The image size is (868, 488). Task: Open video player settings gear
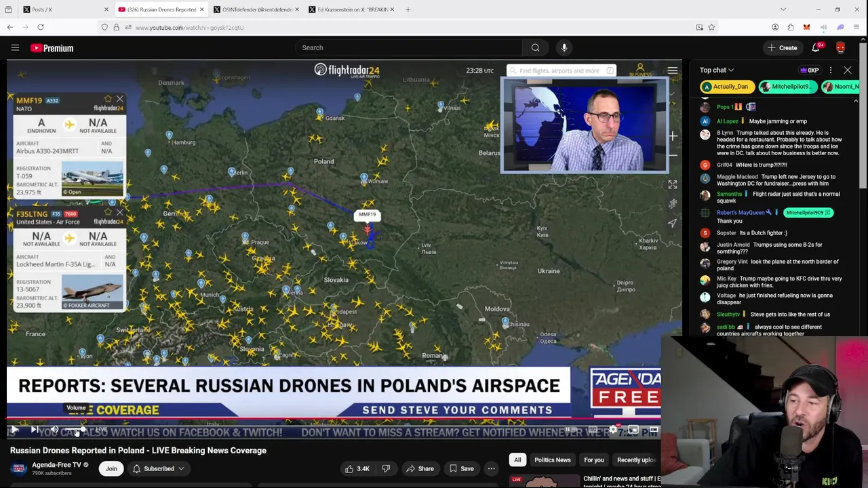(x=613, y=430)
